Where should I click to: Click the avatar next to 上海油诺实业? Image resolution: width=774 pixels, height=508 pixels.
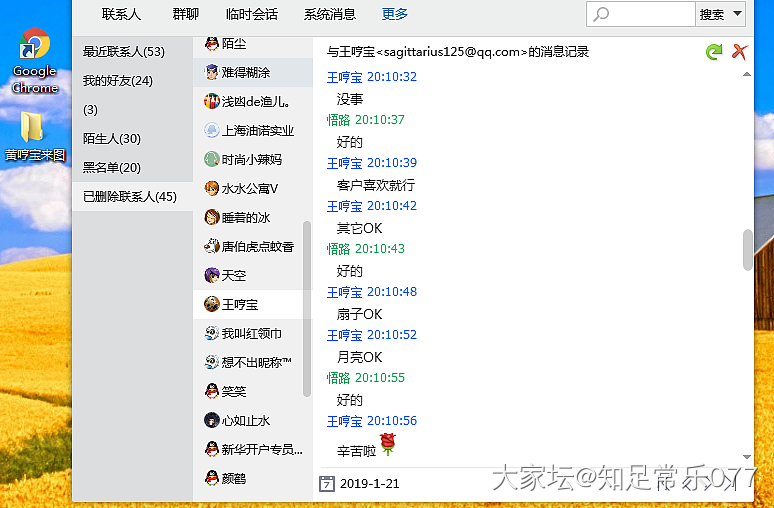click(x=212, y=130)
